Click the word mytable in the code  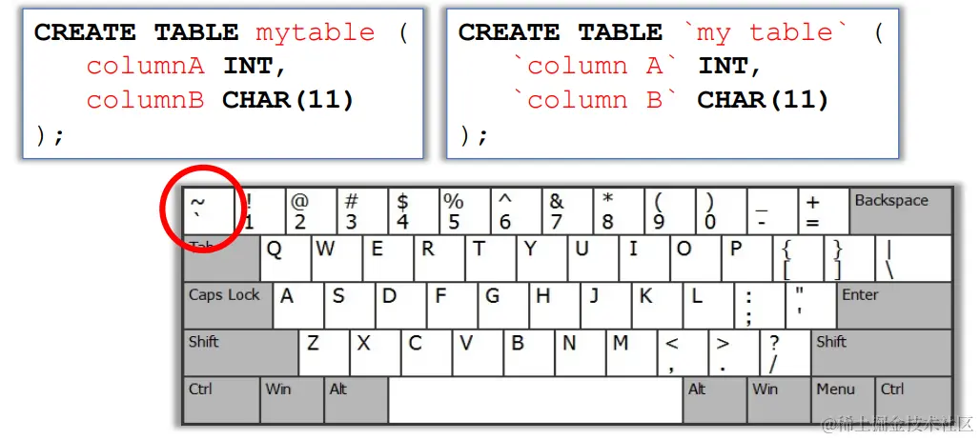(315, 32)
